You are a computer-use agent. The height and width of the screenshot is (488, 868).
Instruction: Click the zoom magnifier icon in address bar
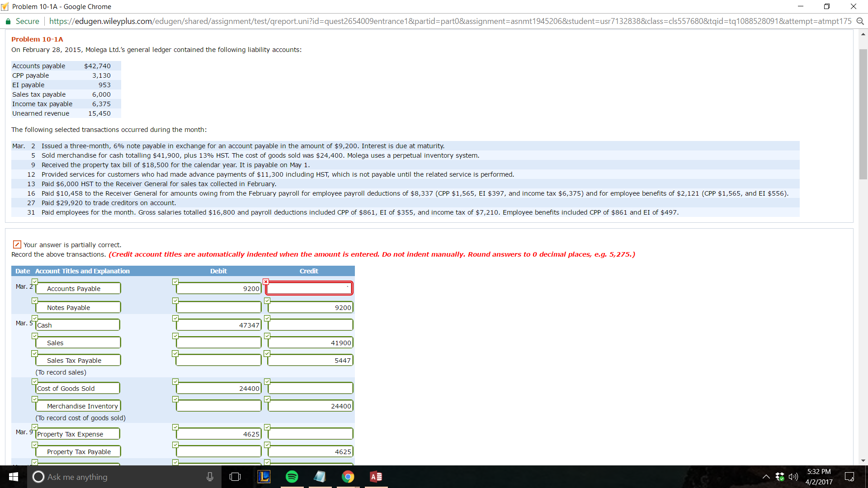(x=860, y=21)
